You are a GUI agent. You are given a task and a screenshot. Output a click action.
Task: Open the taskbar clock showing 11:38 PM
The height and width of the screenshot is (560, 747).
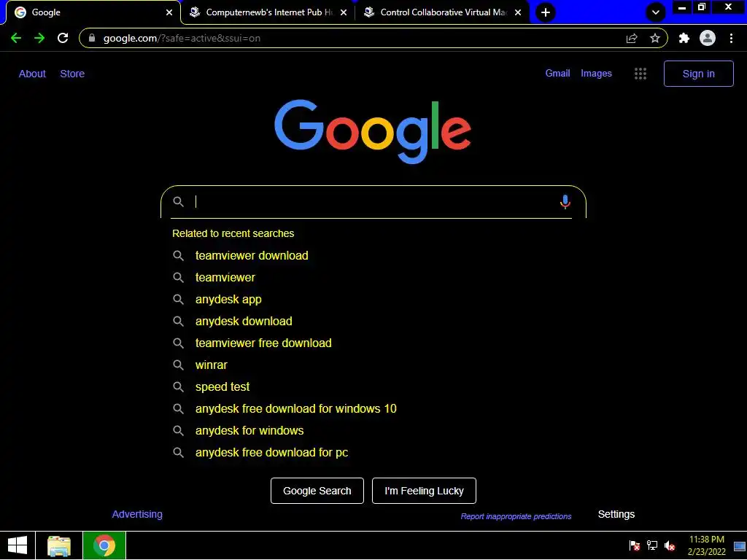[x=706, y=545]
